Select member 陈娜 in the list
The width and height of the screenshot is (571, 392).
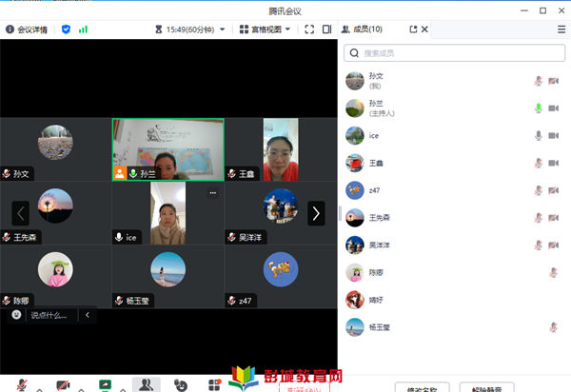(454, 272)
